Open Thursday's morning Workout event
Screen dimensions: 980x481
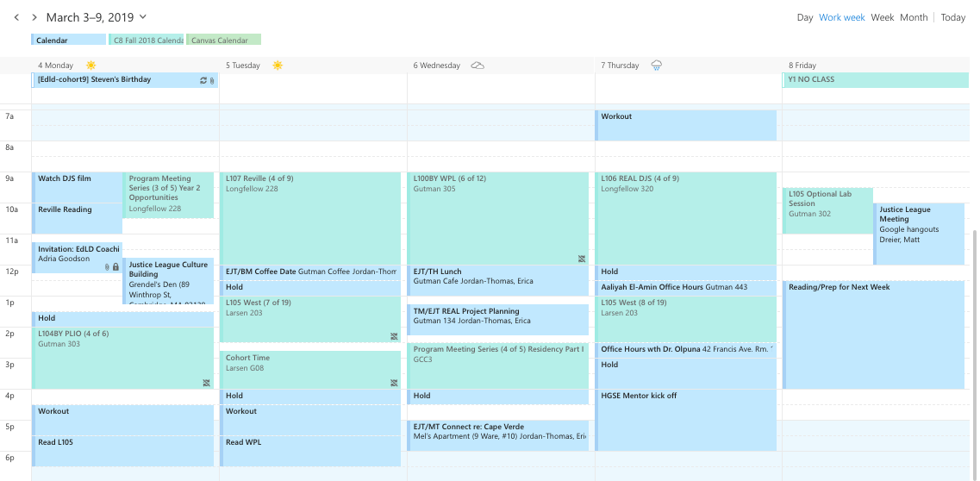coord(685,126)
